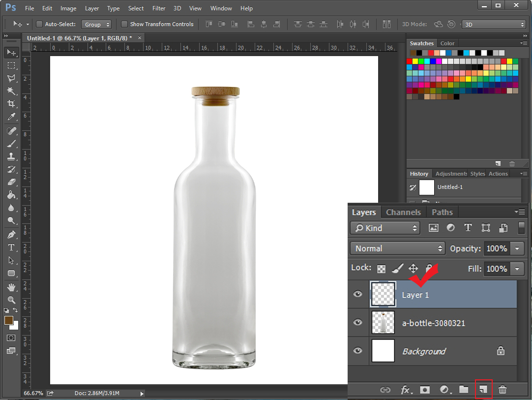The image size is (532, 400).
Task: Select the Healing Brush tool
Action: coord(11,131)
